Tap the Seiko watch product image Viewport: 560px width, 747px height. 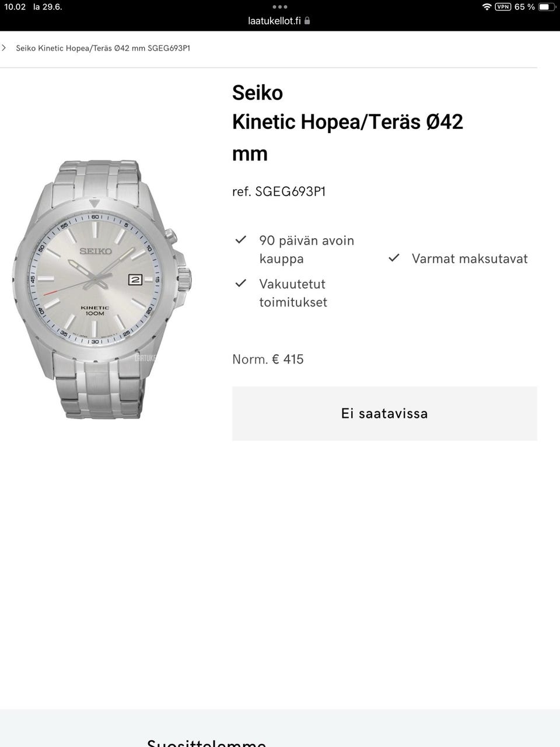(102, 289)
